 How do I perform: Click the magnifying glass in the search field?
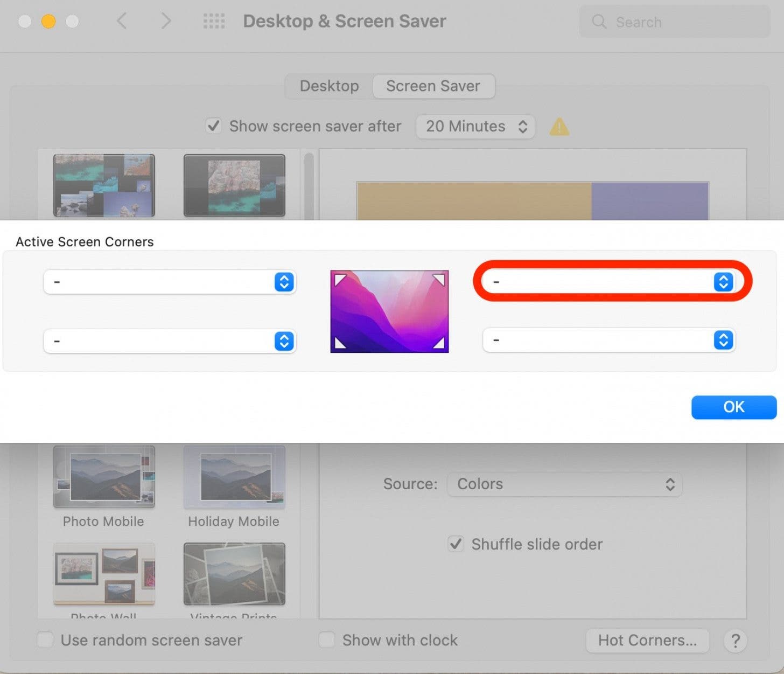(x=599, y=22)
